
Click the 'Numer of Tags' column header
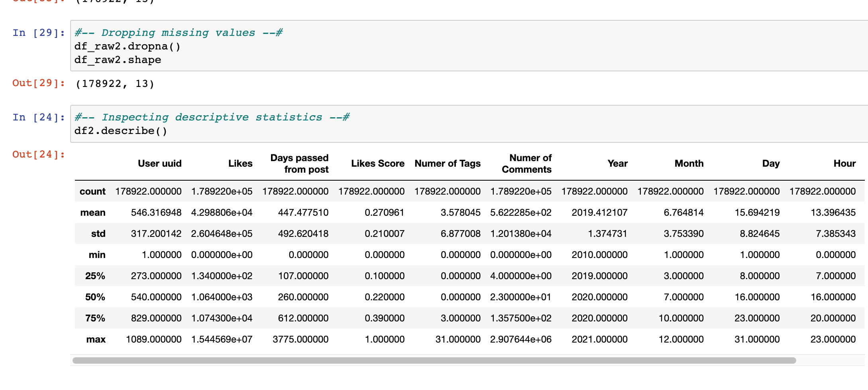coord(447,163)
